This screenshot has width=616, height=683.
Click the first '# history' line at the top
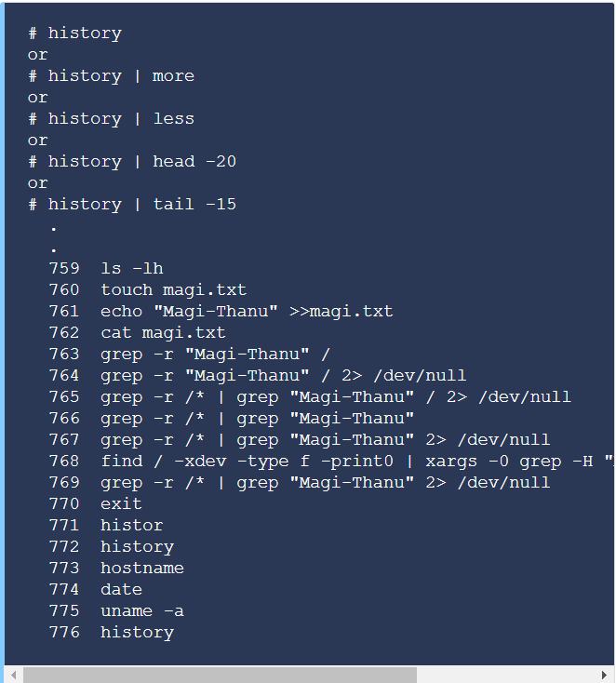(x=75, y=33)
